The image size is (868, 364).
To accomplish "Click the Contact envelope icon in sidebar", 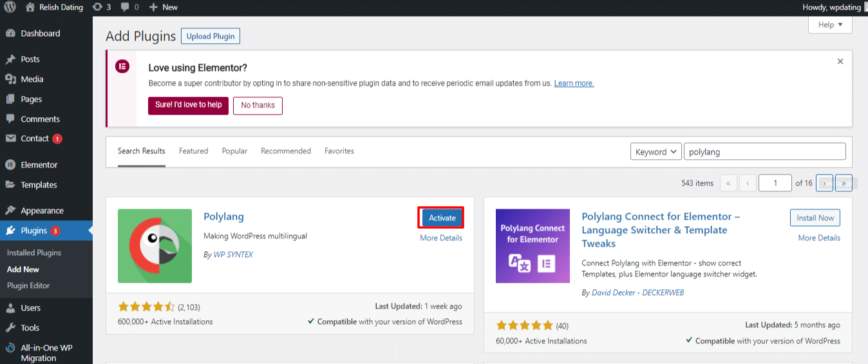I will click(x=10, y=139).
